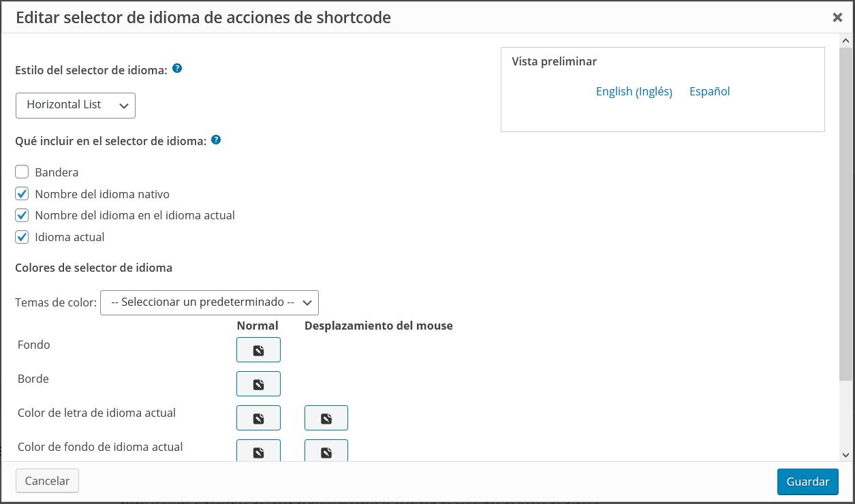Screen dimensions: 855x504
Task: Close the shortcode language selector dialog
Action: (837, 18)
